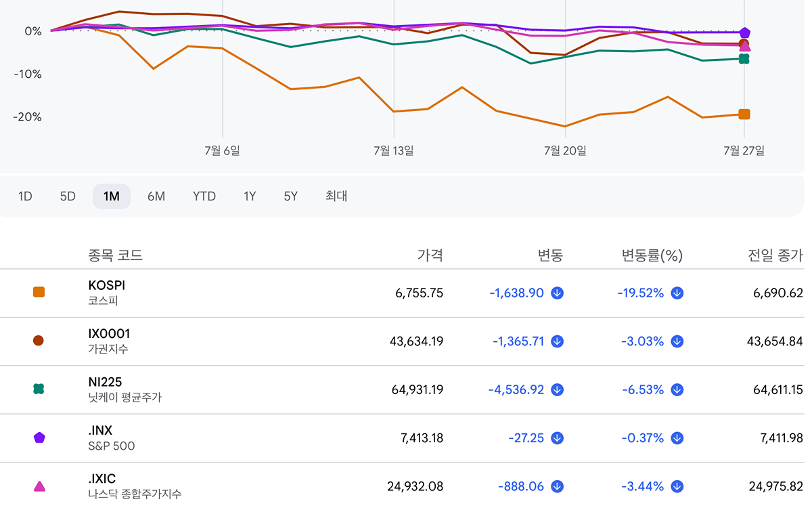Click the green NI225 endpoint marker on chart
The height and width of the screenshot is (514, 812).
click(744, 59)
